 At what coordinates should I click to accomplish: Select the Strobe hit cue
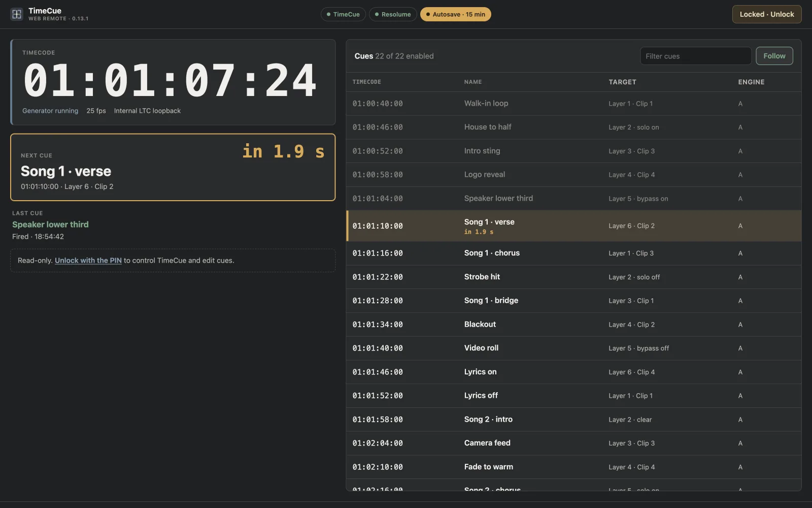[573, 277]
